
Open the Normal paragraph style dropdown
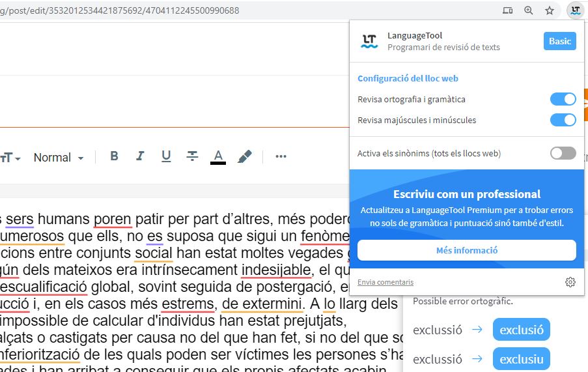pos(59,158)
